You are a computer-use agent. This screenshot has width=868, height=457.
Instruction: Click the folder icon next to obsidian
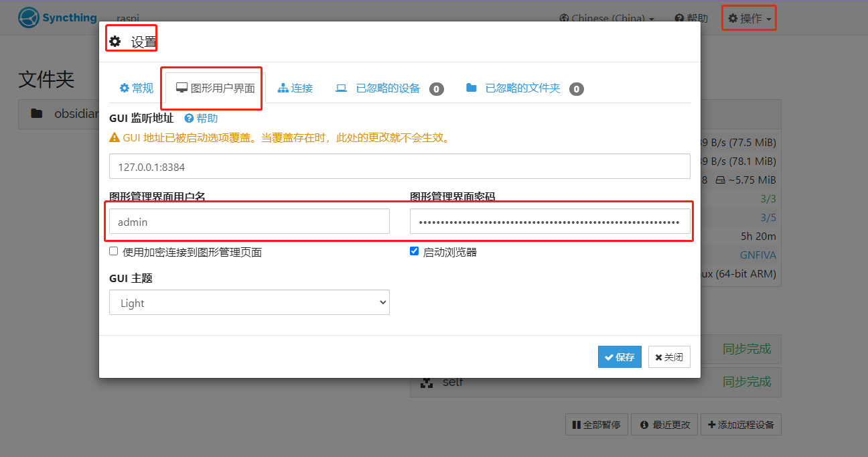(x=37, y=113)
